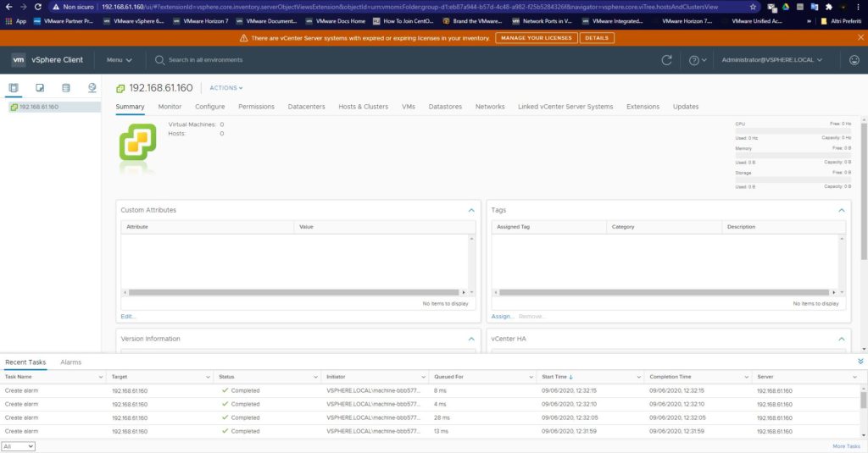The width and height of the screenshot is (868, 453).
Task: Click the browser address bar
Action: (x=409, y=7)
